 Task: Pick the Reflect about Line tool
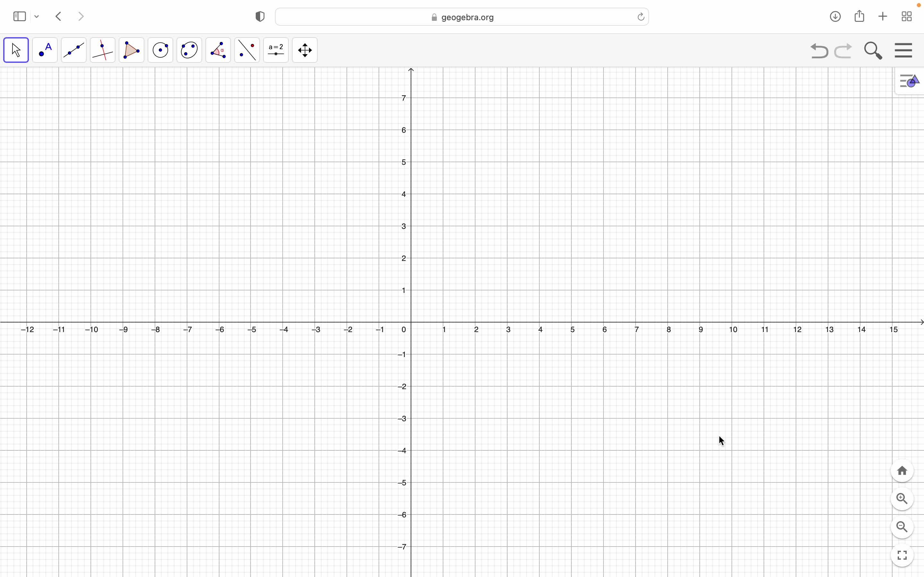247,50
